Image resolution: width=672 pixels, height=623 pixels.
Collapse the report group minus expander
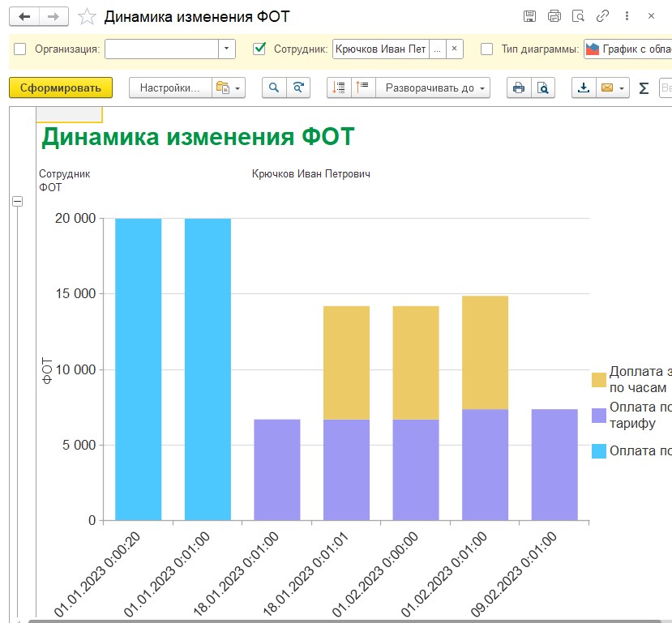tap(18, 201)
